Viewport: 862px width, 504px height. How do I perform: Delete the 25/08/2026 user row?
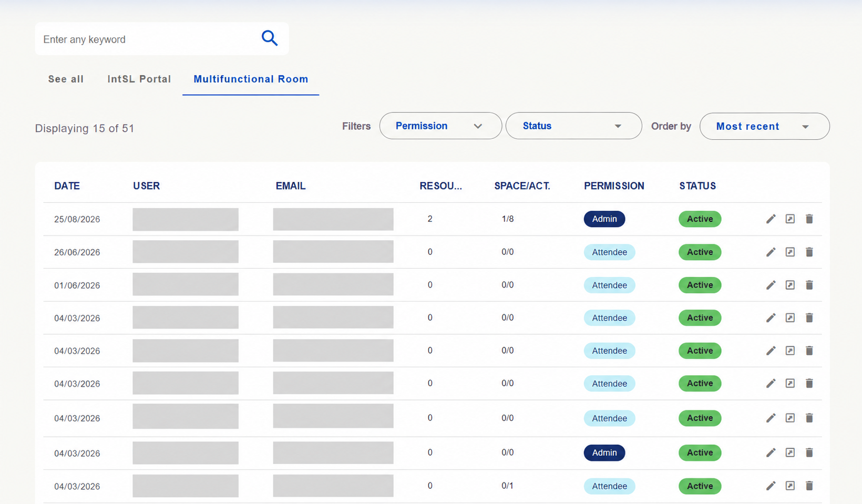point(809,219)
